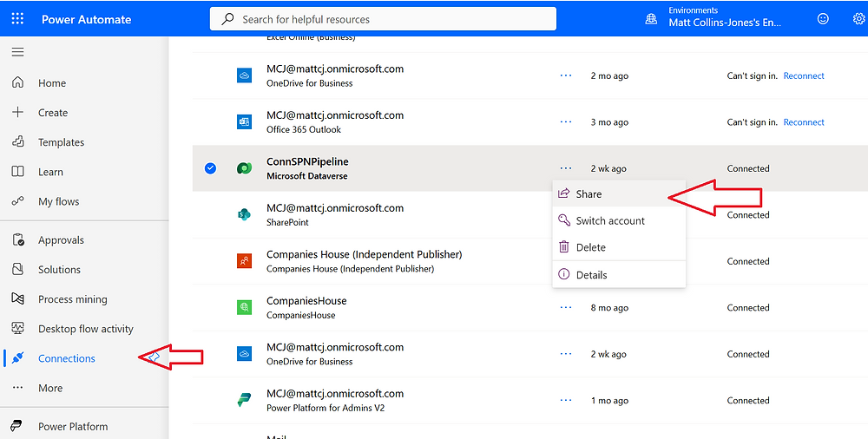Open Solutions in the sidebar

[x=59, y=270]
